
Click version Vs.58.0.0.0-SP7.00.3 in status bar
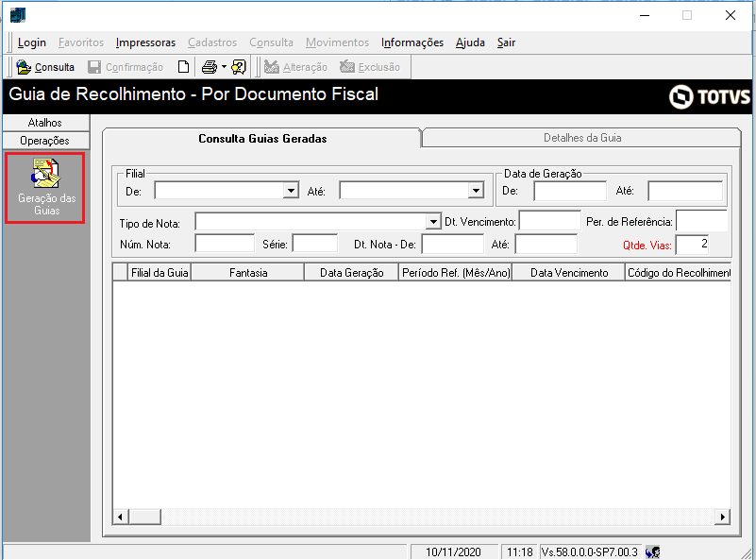[590, 552]
